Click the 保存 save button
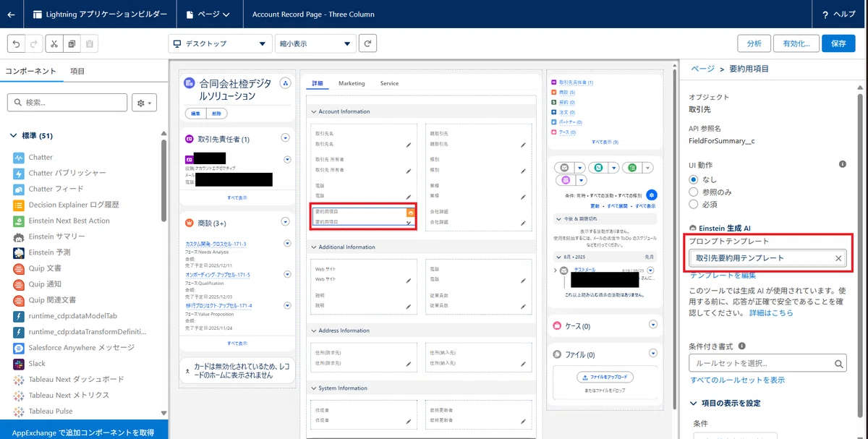 tap(838, 43)
